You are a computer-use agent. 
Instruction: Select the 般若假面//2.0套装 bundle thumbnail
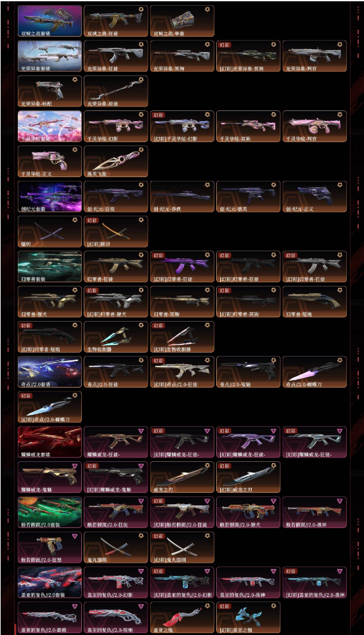tap(50, 513)
